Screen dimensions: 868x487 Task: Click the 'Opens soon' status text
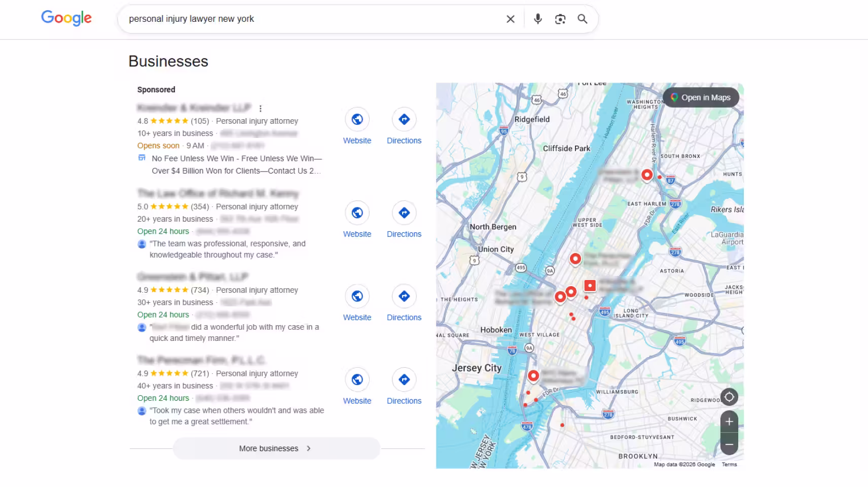click(158, 146)
